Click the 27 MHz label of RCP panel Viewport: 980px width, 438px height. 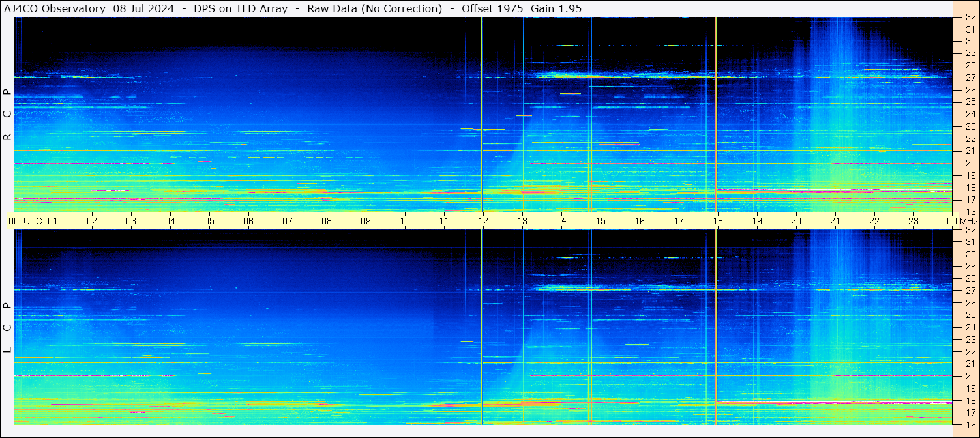pyautogui.click(x=970, y=78)
